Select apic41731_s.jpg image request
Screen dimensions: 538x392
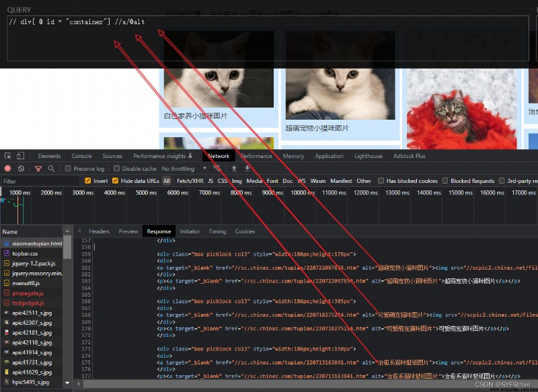coord(33,362)
